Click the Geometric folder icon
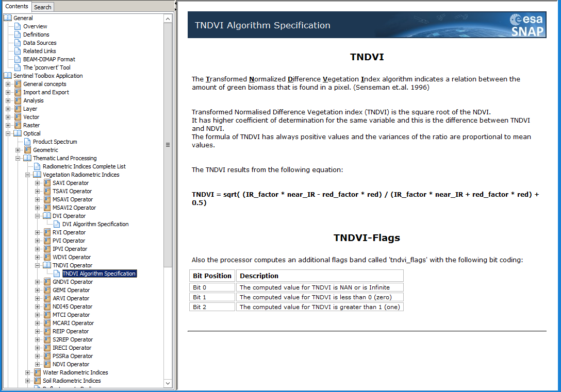 pos(27,150)
